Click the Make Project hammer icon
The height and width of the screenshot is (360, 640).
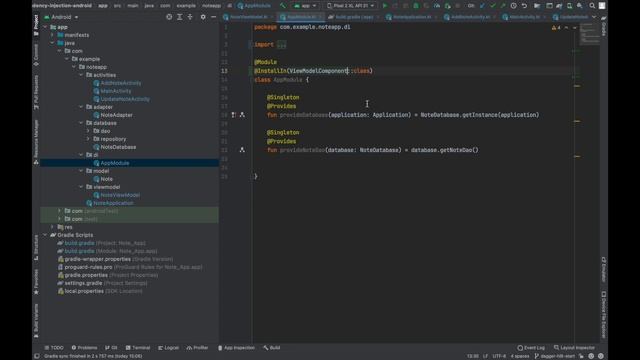(283, 6)
